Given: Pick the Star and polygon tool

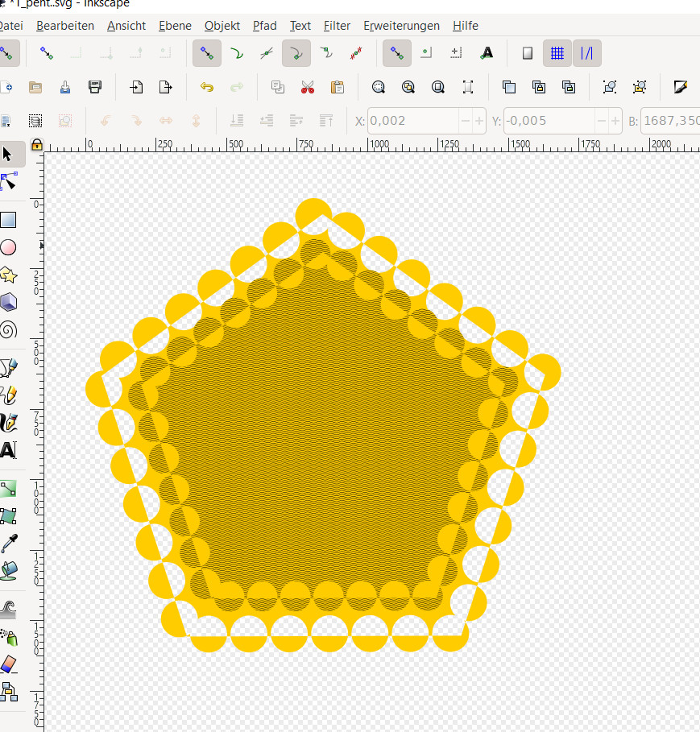Looking at the screenshot, I should tap(8, 275).
